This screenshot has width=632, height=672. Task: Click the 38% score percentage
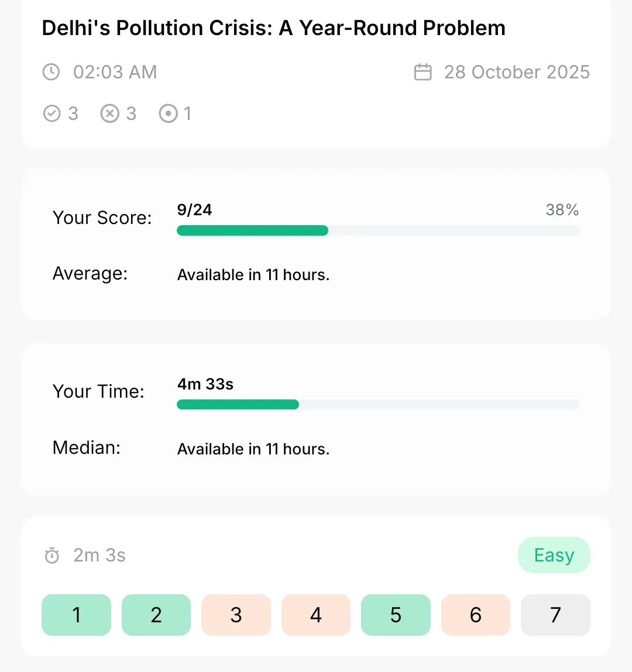(562, 210)
